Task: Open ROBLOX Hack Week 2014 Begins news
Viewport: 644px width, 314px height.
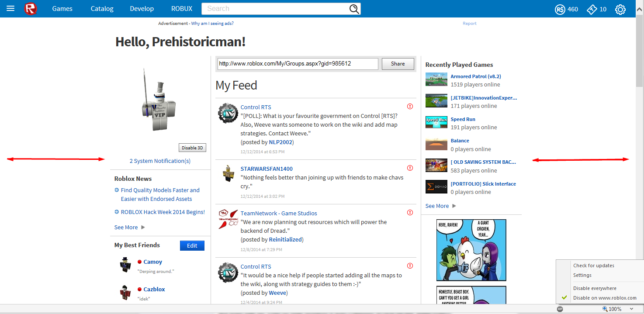Action: [x=163, y=212]
